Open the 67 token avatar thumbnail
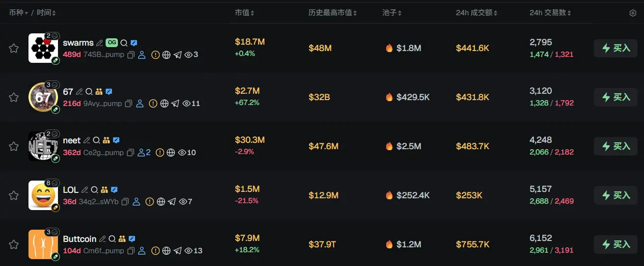 point(43,97)
